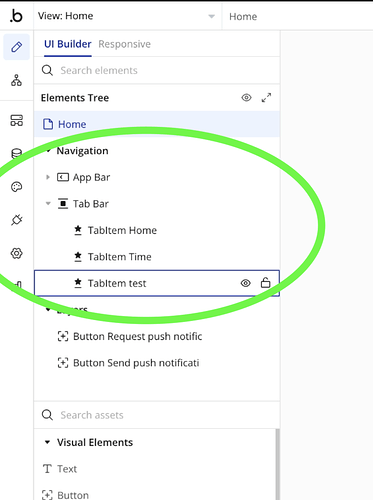The image size is (373, 500).
Task: Open the Workflow tab icon in sidebar
Action: pos(16,80)
